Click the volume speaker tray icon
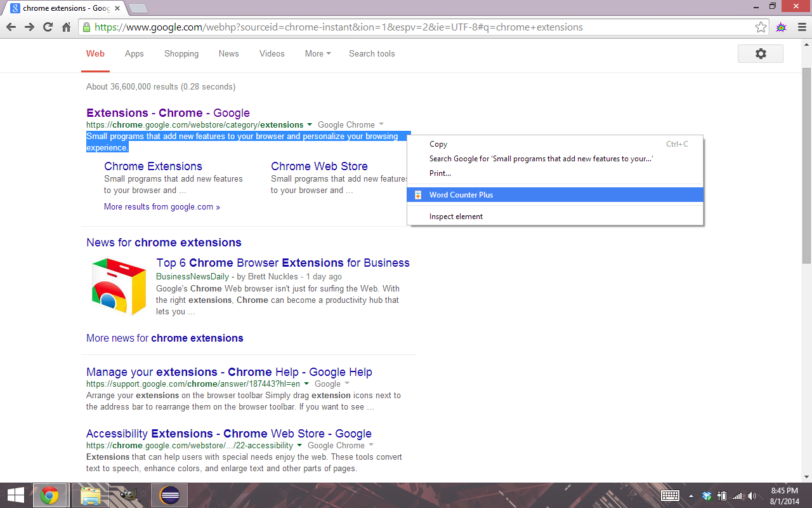 752,496
